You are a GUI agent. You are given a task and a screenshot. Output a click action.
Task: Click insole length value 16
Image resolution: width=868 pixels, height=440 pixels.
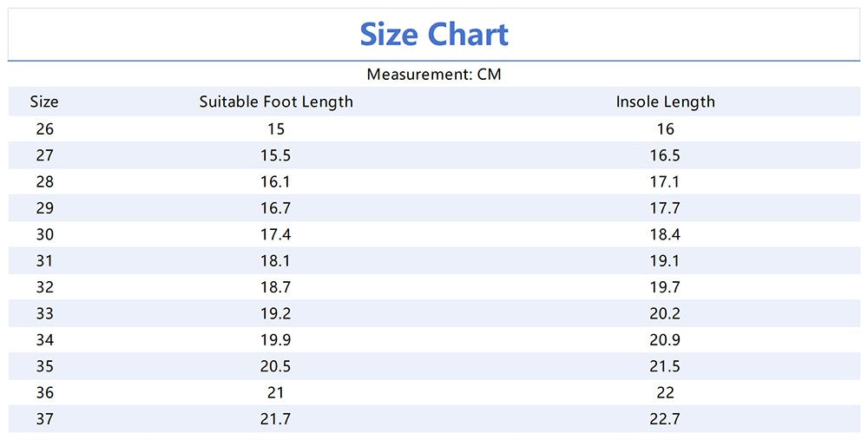pos(665,128)
